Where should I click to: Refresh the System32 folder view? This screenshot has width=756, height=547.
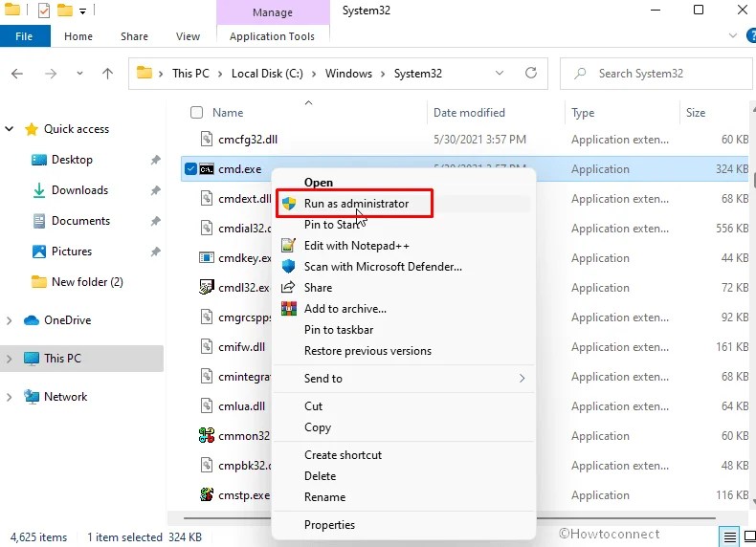[x=531, y=74]
